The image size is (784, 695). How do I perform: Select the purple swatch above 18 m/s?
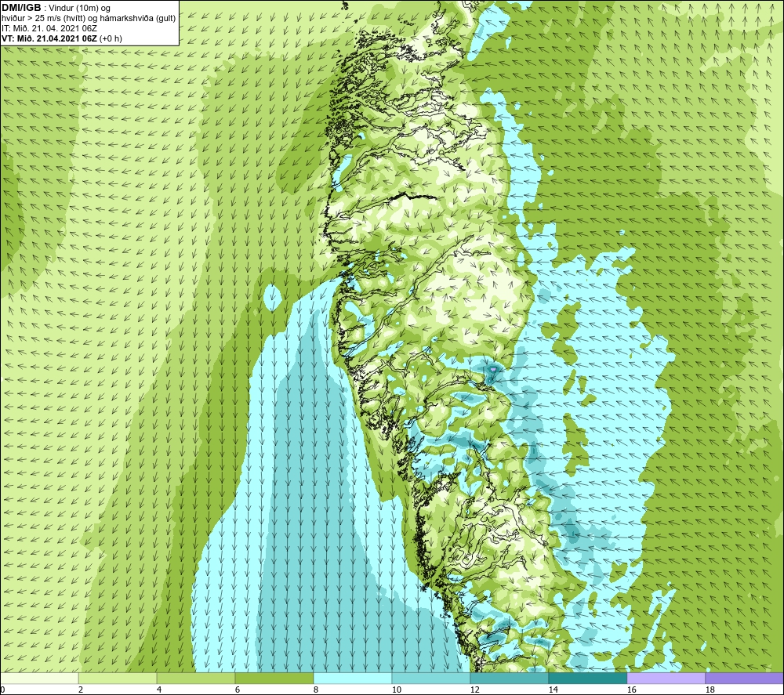point(744,679)
